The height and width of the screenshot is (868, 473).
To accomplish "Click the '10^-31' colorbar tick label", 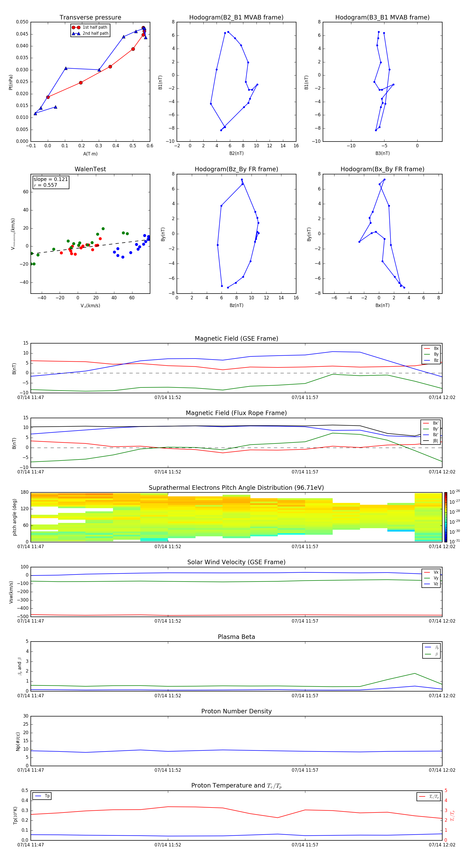I will (x=455, y=542).
